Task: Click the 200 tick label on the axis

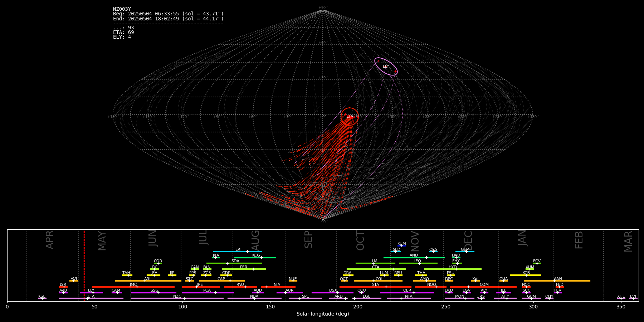Action: [358, 307]
